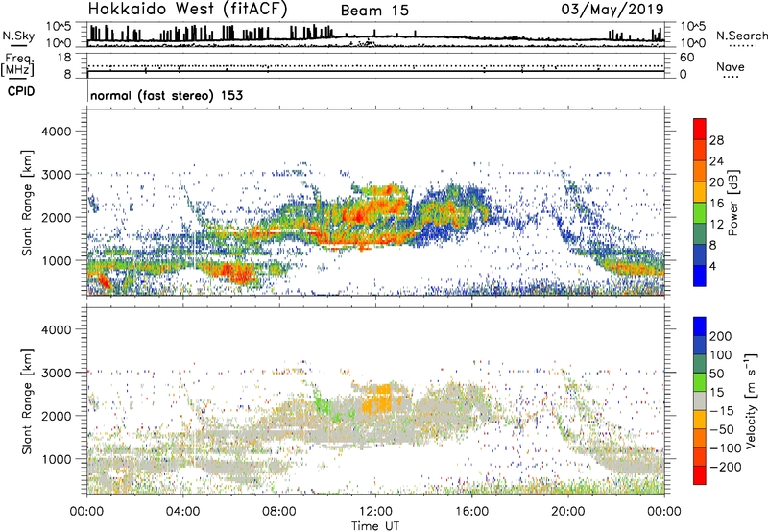Click 'normal (fast stereo) 153' text
This screenshot has width=768, height=532.
pos(166,95)
